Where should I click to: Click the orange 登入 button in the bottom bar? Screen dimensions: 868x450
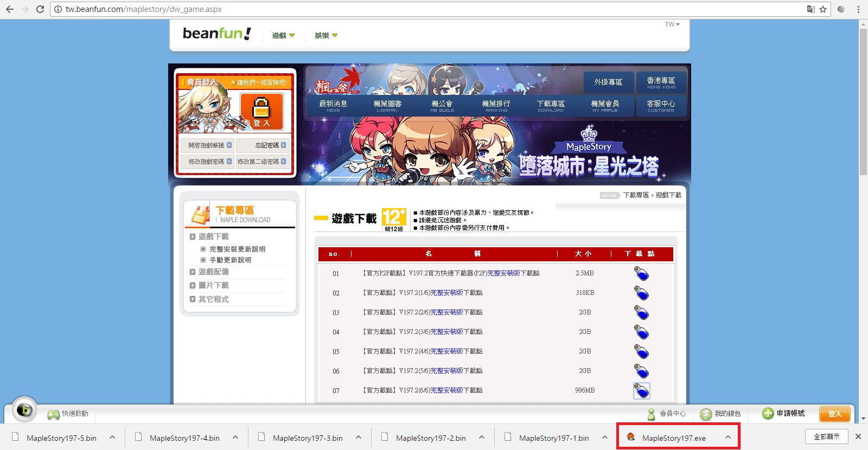pyautogui.click(x=834, y=414)
